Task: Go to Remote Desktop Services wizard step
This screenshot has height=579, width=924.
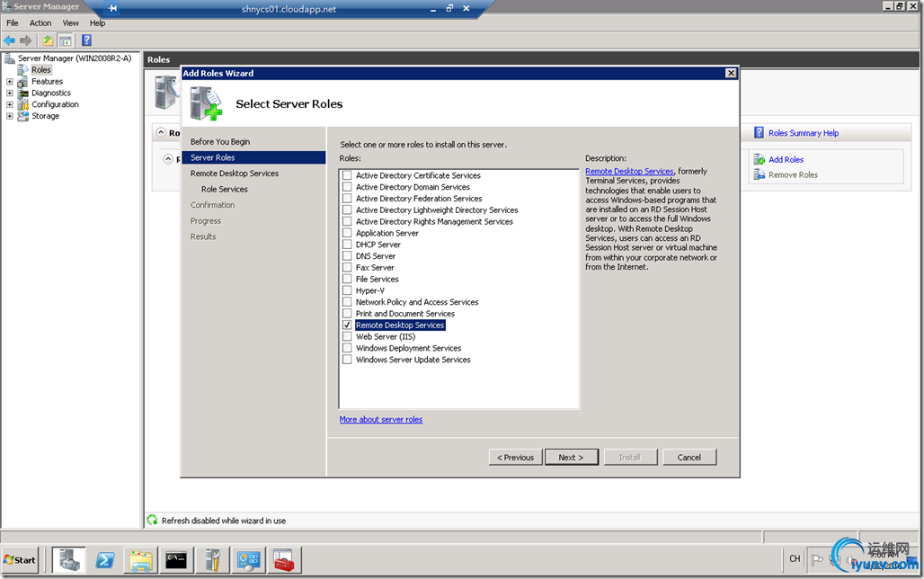Action: coord(235,174)
